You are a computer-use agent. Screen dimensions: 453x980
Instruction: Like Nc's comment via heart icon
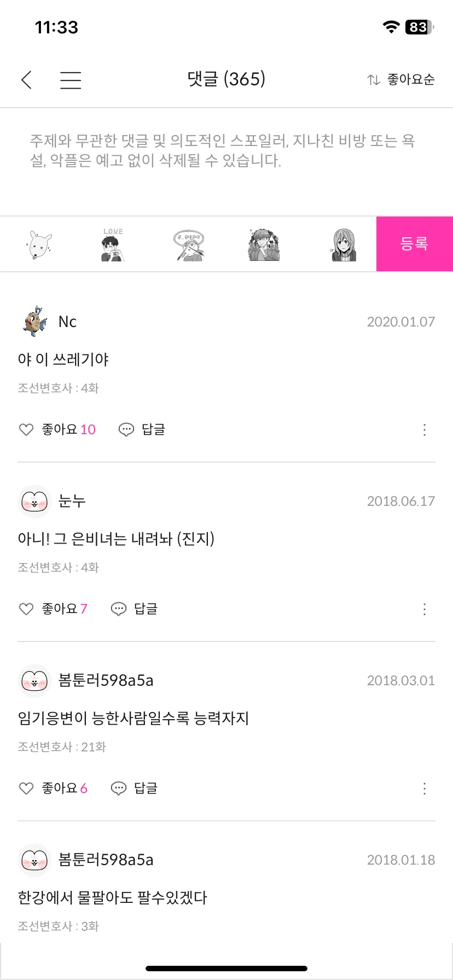tap(26, 430)
